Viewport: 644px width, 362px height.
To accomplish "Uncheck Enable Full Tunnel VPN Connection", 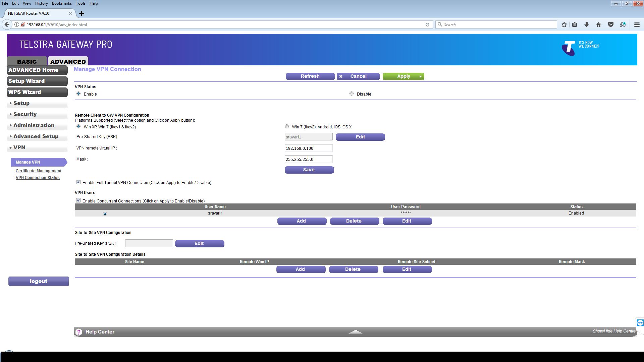I will 78,182.
